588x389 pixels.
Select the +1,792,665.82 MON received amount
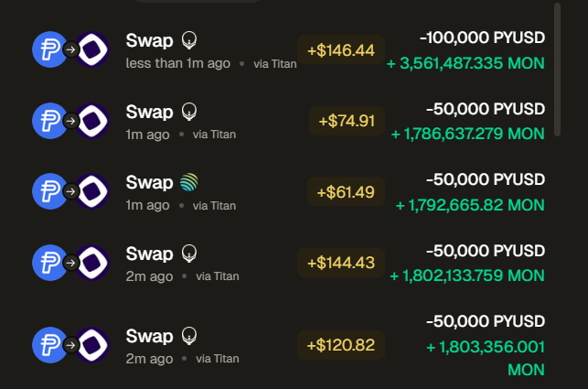tap(470, 203)
